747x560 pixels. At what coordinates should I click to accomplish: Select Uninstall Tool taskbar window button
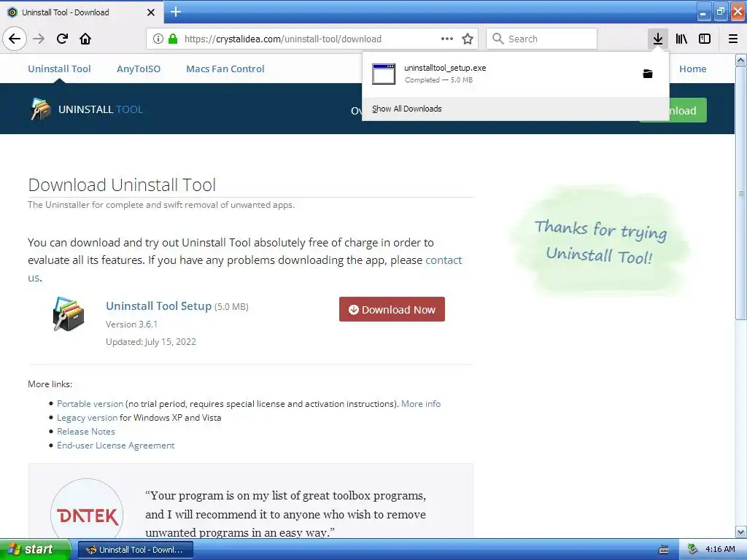(135, 550)
